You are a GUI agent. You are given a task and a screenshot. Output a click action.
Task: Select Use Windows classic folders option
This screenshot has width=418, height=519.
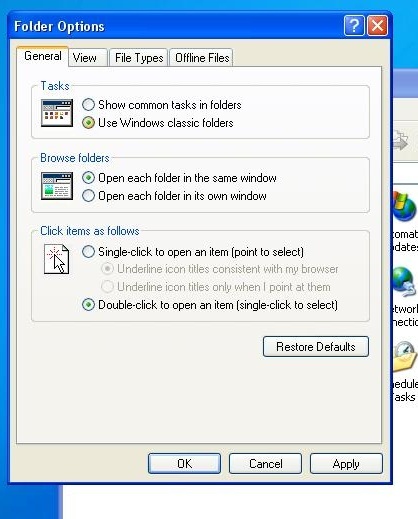pos(158,123)
